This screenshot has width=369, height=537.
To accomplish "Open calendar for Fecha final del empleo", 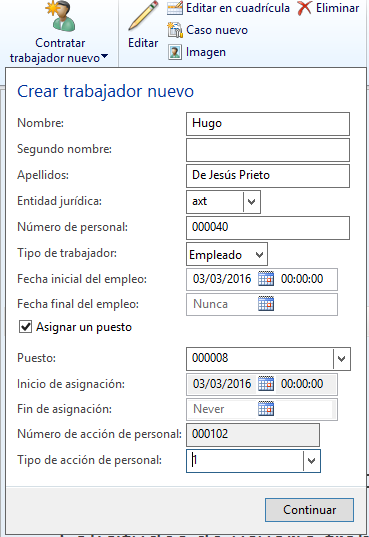I will [266, 304].
